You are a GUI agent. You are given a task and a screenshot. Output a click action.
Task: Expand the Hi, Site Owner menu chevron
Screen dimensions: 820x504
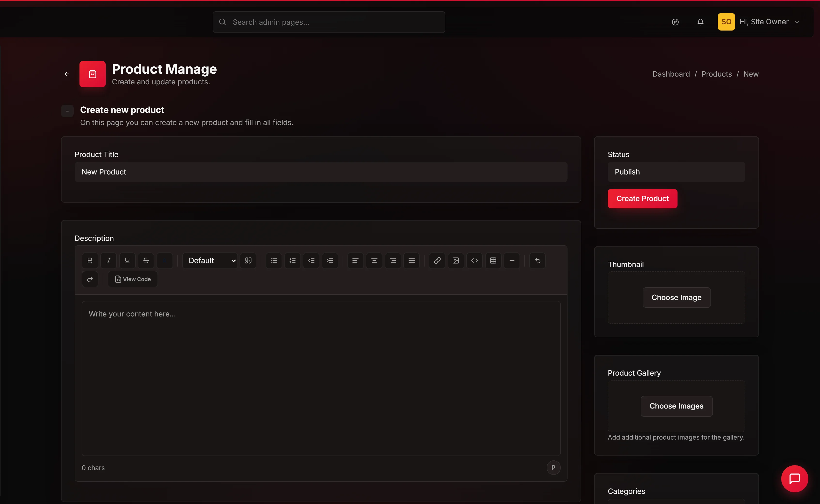(797, 22)
